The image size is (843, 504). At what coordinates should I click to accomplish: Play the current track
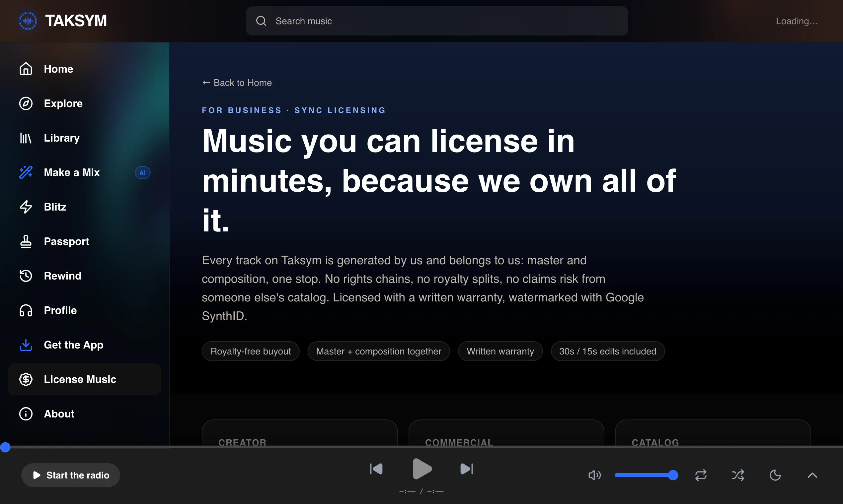[x=422, y=470]
